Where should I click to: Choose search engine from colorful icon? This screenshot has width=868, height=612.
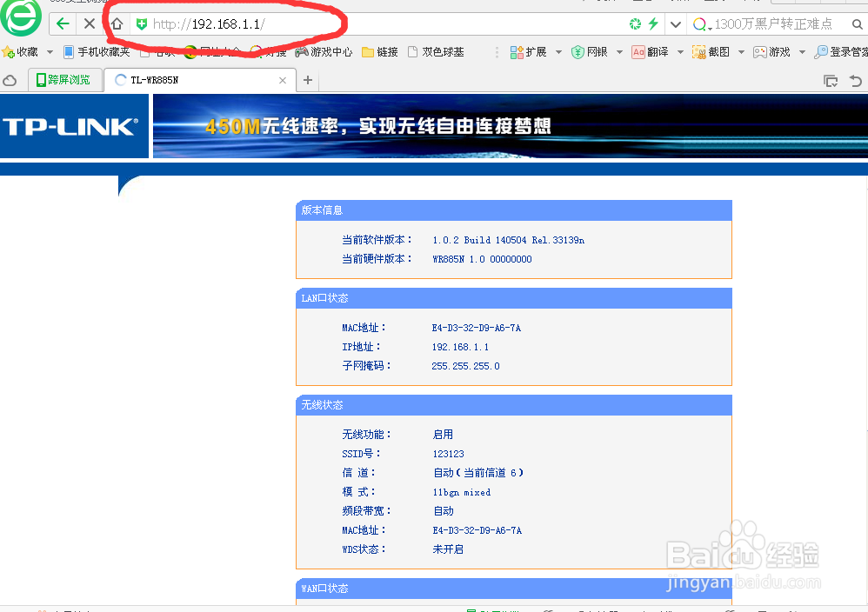click(x=700, y=24)
